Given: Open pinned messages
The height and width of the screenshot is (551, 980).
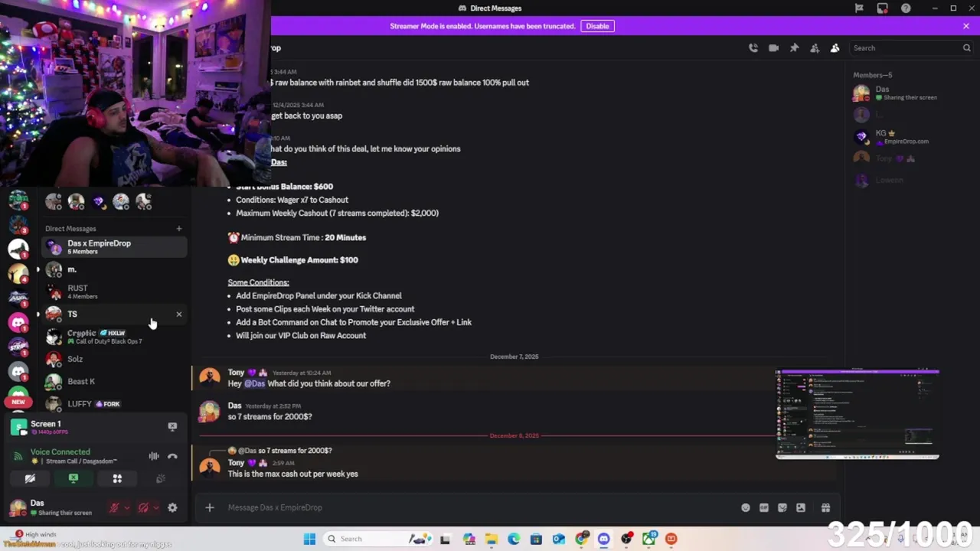Looking at the screenshot, I should (794, 47).
